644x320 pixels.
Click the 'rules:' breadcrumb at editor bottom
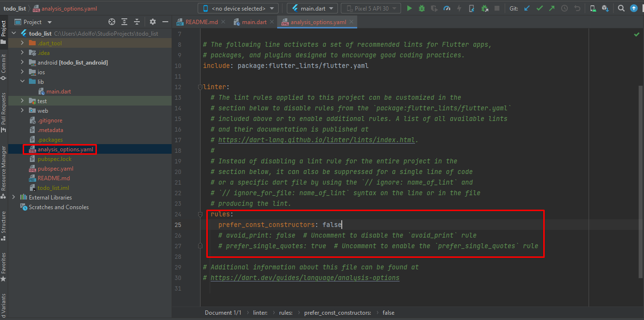pyautogui.click(x=286, y=313)
